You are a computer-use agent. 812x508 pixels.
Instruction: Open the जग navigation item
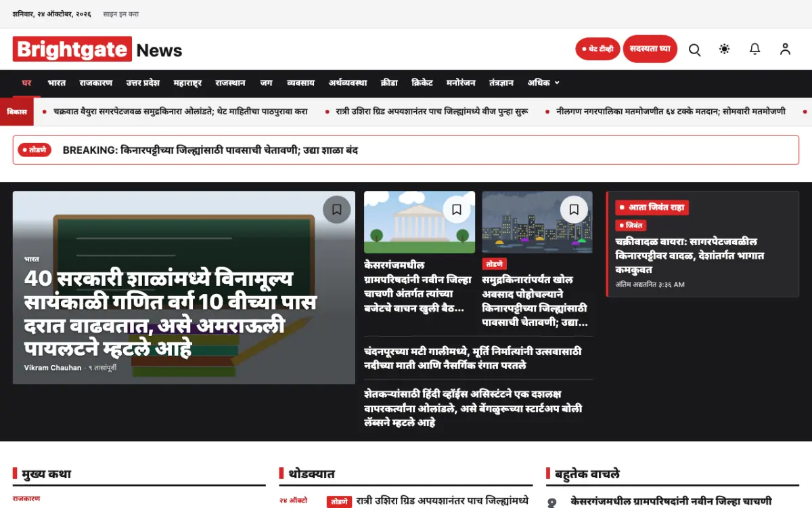click(x=266, y=83)
